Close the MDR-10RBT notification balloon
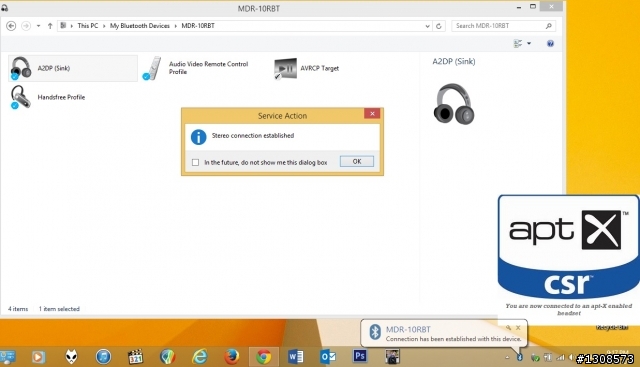Screen dimensions: 640x367 tap(518, 327)
